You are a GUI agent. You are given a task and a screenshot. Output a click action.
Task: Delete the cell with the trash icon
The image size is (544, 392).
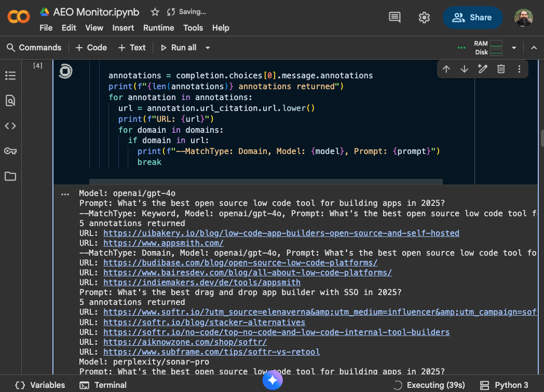[500, 68]
